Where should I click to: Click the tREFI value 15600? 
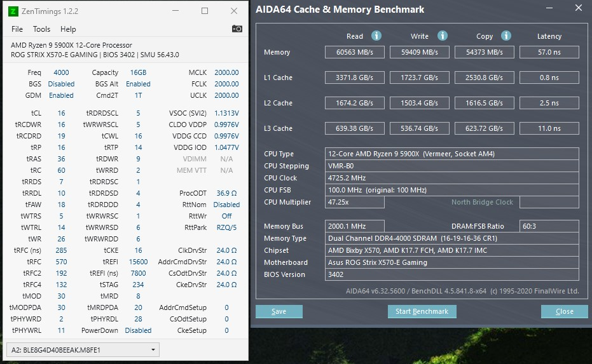[x=138, y=261]
